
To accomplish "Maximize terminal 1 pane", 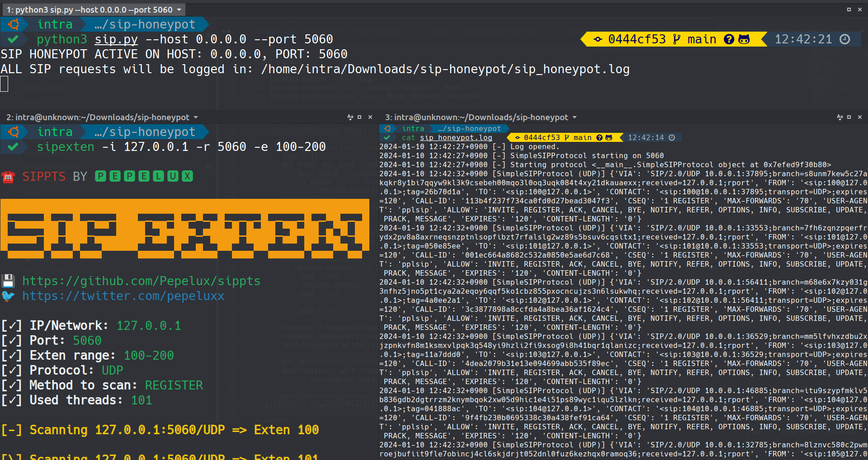I will [x=849, y=9].
